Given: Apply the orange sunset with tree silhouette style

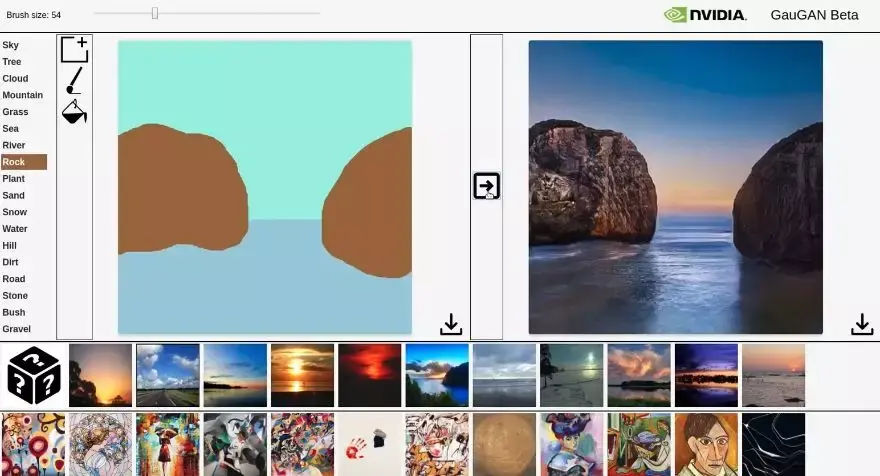Looking at the screenshot, I should coord(100,375).
